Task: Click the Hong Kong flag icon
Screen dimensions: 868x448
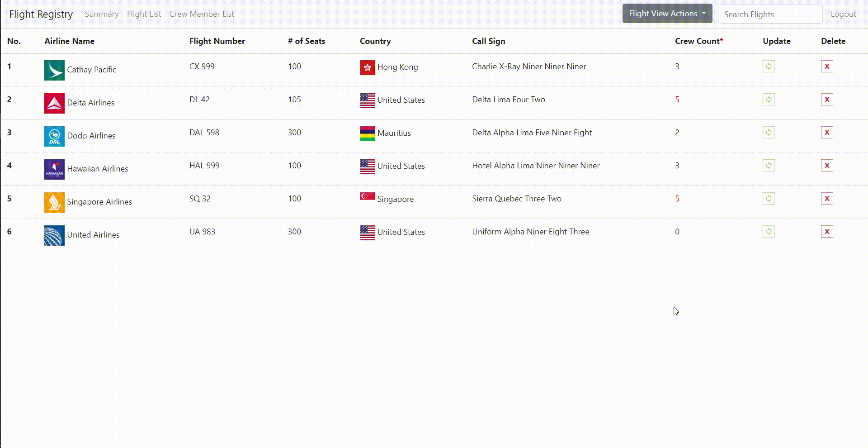Action: tap(367, 67)
